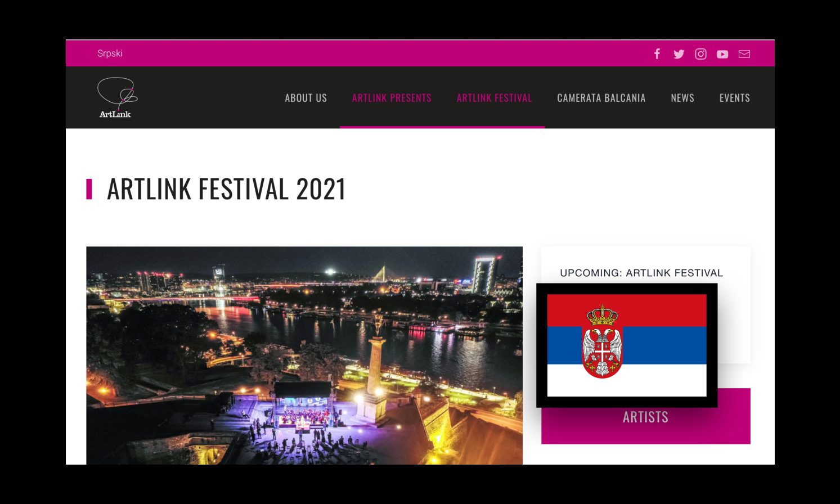Click the Artists button
This screenshot has height=504, width=840.
coord(645,417)
